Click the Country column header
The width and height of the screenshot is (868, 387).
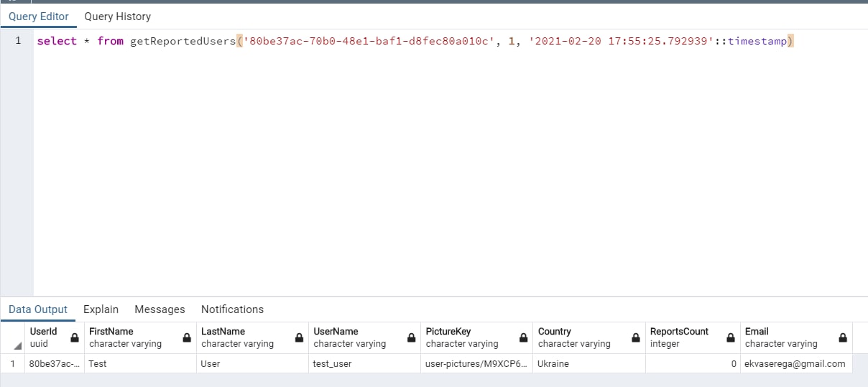[588, 337]
